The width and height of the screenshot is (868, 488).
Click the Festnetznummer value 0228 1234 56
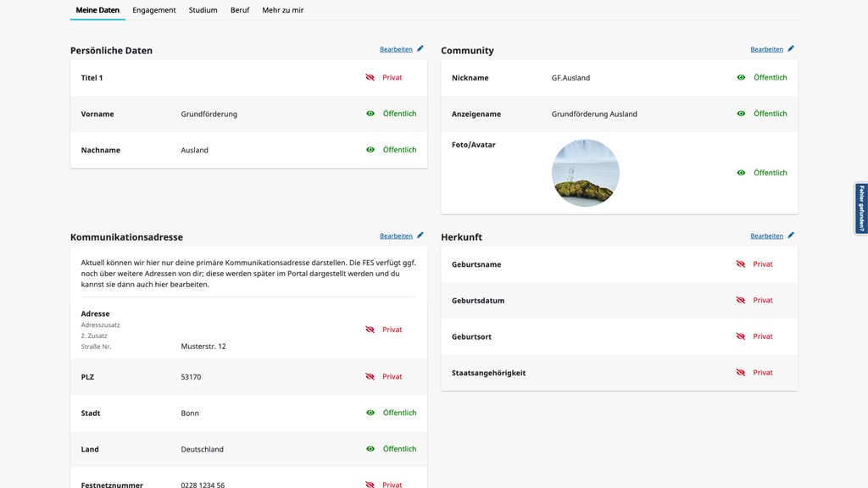(203, 485)
